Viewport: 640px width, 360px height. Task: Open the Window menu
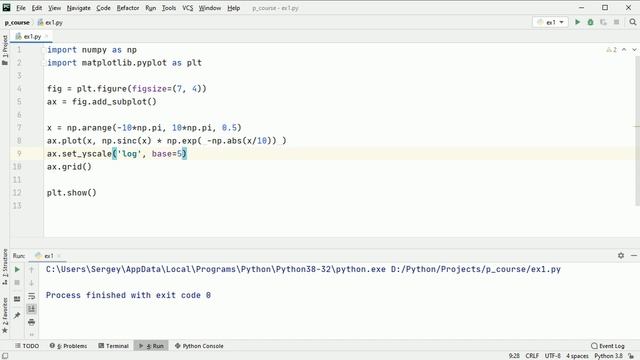(209, 8)
